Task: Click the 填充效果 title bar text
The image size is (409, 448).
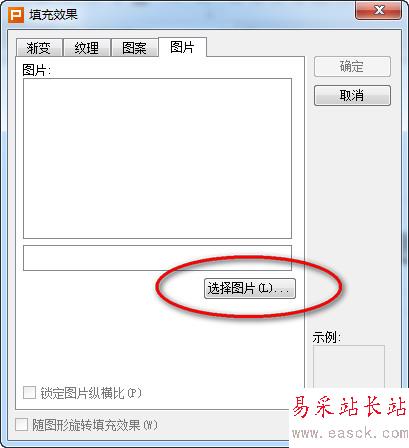Action: point(53,15)
